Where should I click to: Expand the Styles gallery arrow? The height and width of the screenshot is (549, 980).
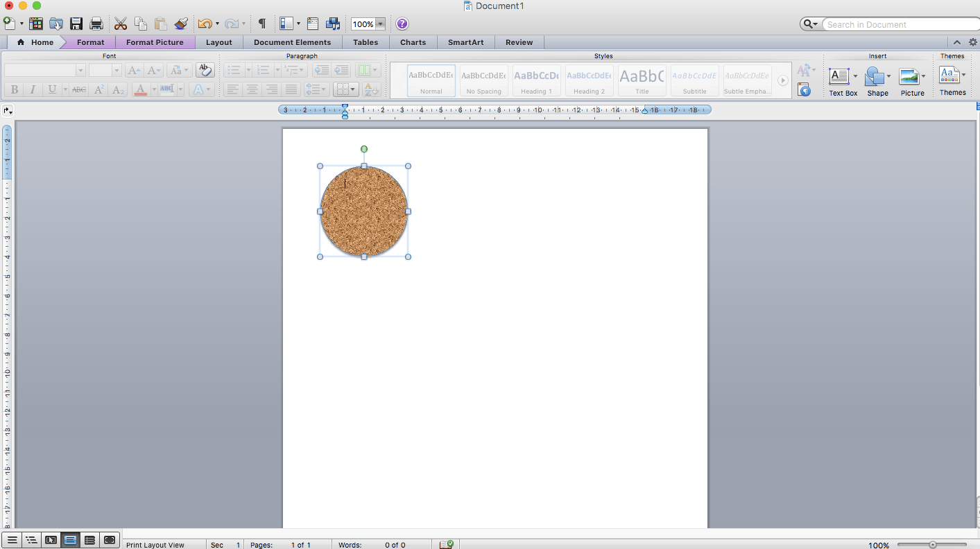tap(783, 80)
